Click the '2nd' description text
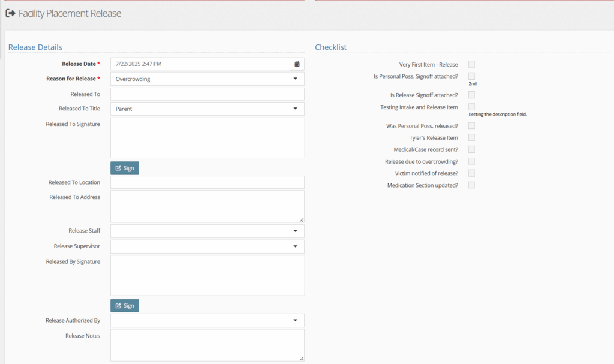614x364 pixels. click(472, 84)
